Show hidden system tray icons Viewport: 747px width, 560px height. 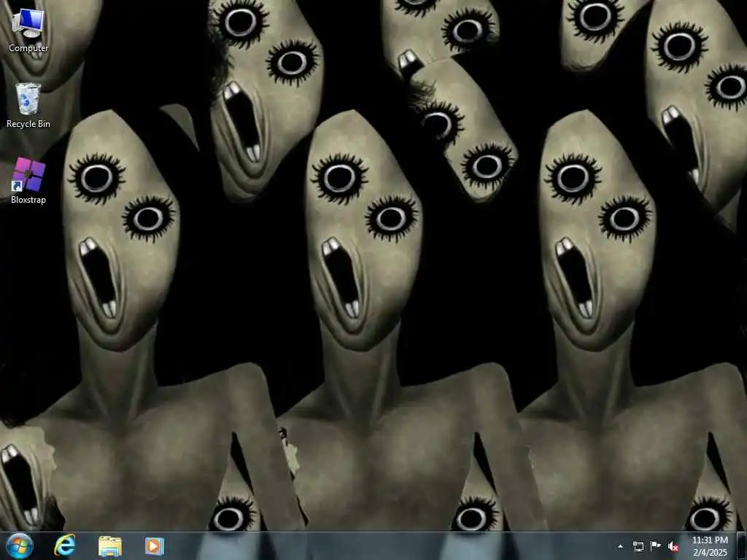[x=620, y=546]
